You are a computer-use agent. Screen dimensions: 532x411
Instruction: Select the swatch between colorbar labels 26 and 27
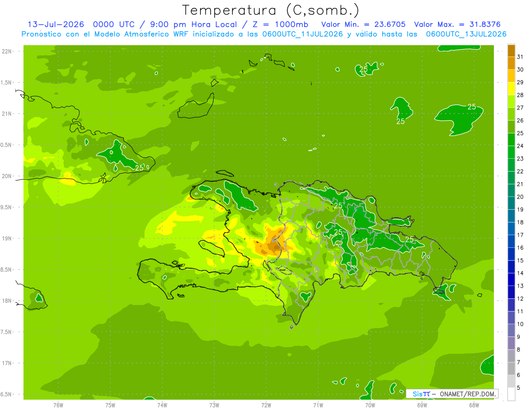coord(511,114)
